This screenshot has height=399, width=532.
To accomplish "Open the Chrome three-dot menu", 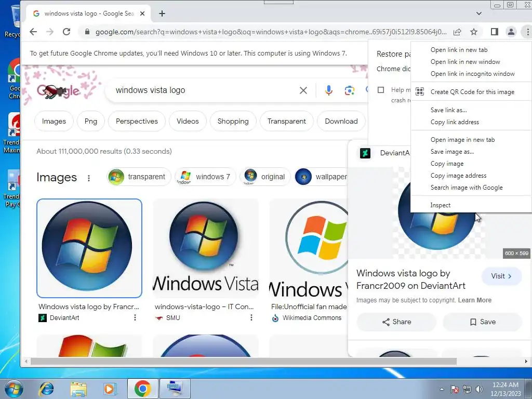I will [528, 32].
